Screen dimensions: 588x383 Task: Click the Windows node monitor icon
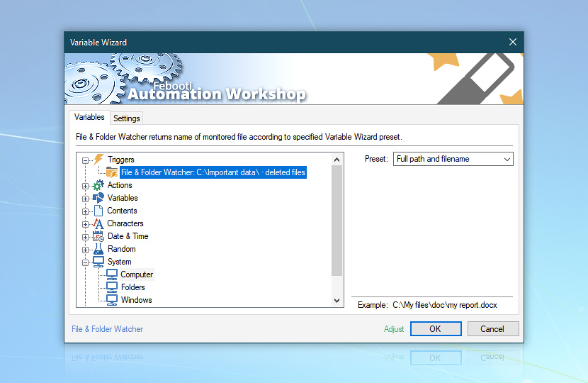click(x=112, y=300)
